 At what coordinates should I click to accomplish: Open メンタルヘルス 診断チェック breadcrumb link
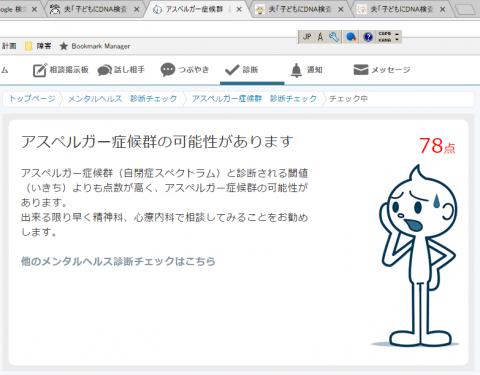point(122,99)
